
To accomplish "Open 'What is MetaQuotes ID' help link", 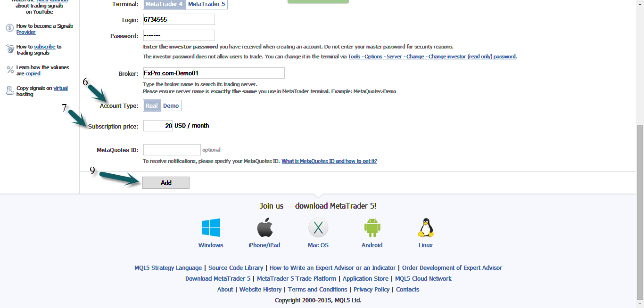I will point(329,161).
